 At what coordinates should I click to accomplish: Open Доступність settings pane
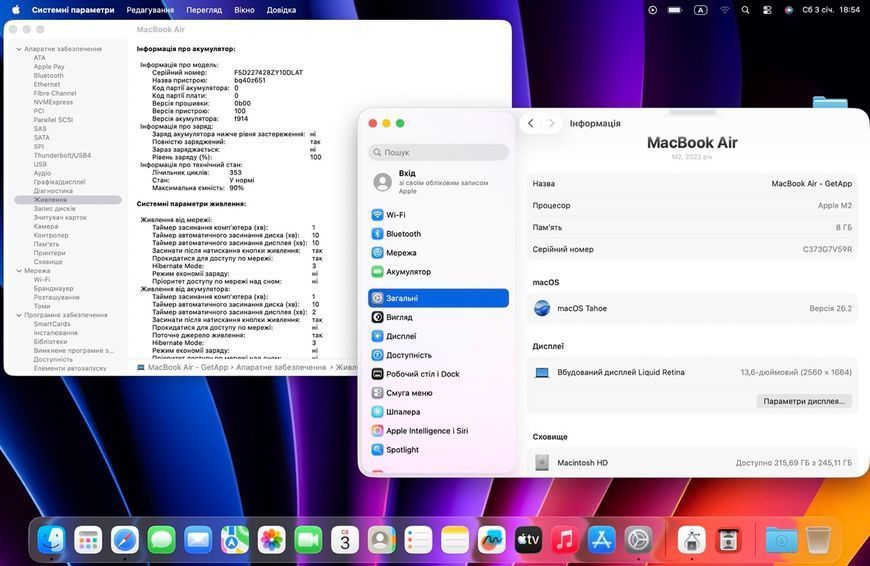[438, 355]
